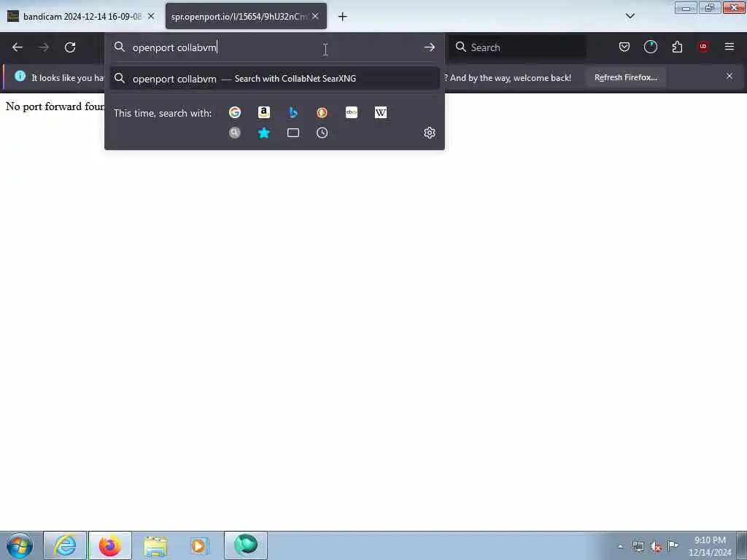Go back with the back arrow

[18, 47]
